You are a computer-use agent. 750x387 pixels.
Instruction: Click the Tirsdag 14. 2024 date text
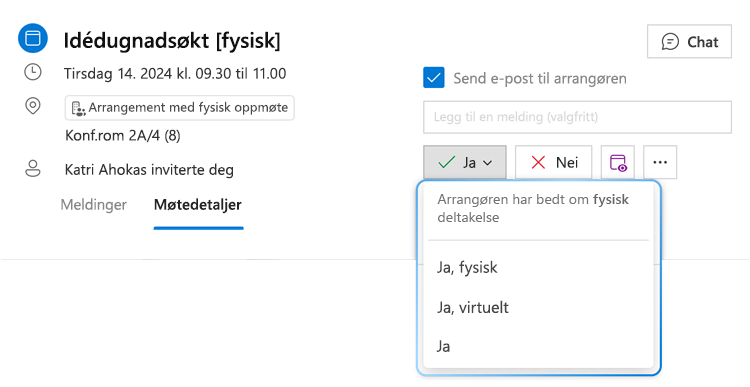175,74
